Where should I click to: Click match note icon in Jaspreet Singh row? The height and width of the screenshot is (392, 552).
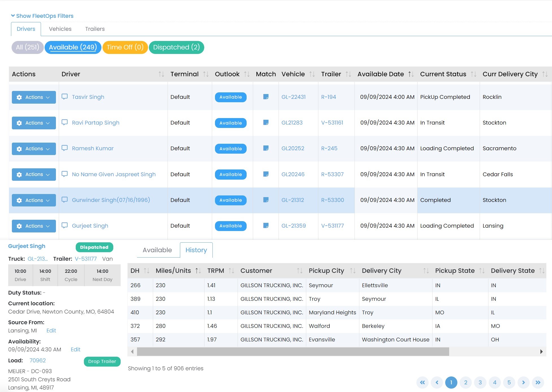click(266, 174)
